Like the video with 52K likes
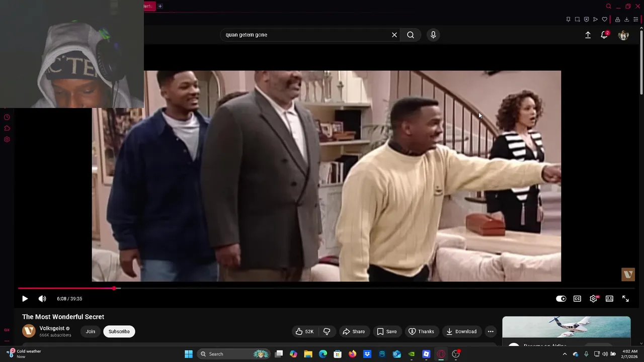This screenshot has height=362, width=644. 305,331
